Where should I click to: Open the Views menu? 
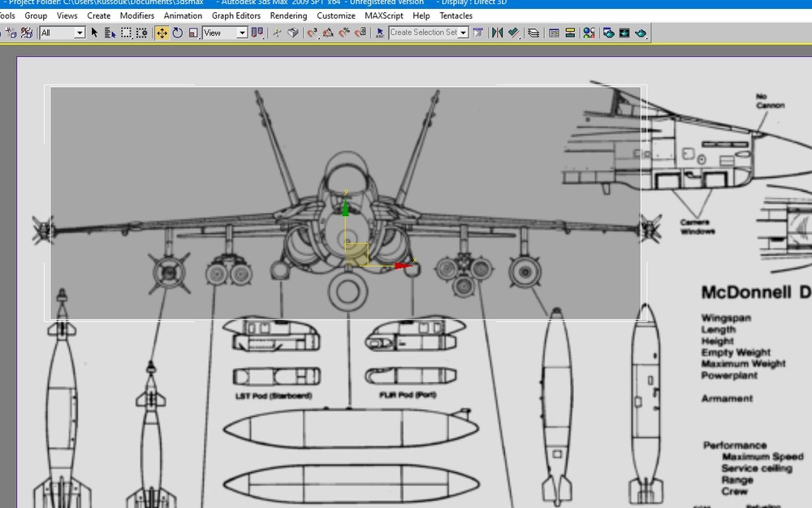[67, 15]
